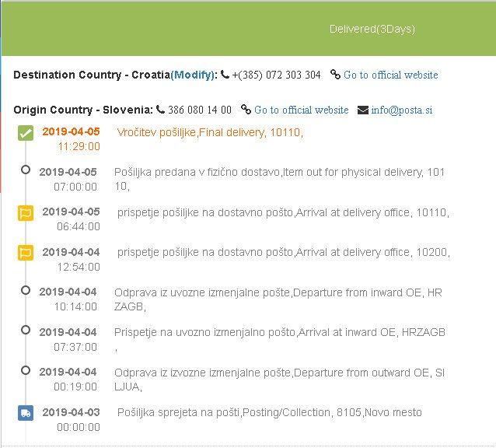This screenshot has height=448, width=496.
Task: Click the yellow flag icon for 06:44:00 arrival
Action: click(26, 212)
